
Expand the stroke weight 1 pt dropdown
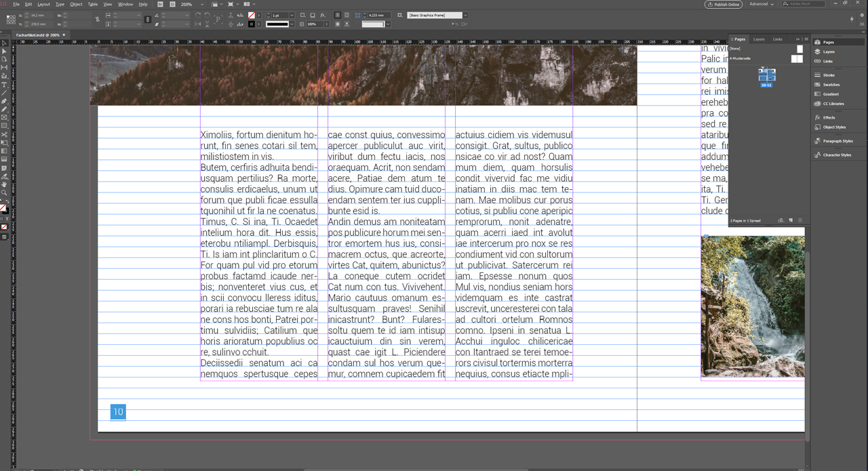point(292,15)
